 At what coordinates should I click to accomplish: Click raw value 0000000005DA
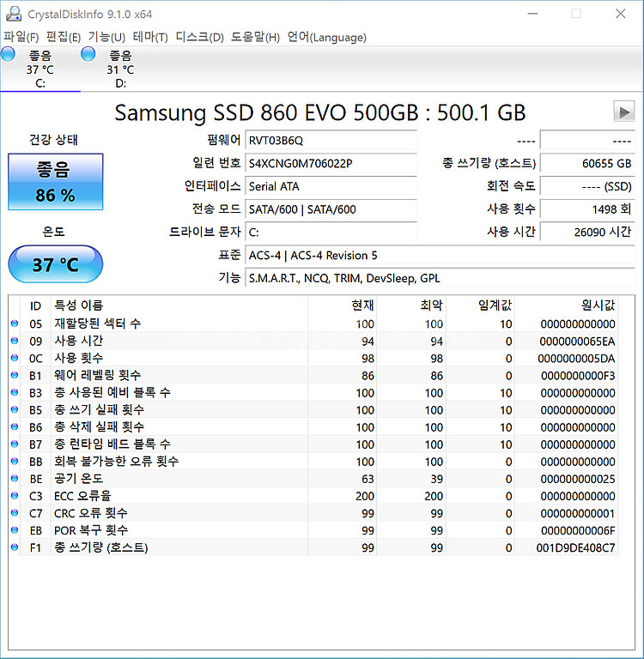coord(576,358)
